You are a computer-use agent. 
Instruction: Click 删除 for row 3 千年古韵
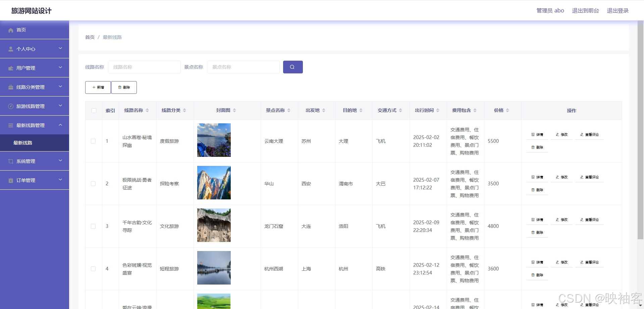537,233
